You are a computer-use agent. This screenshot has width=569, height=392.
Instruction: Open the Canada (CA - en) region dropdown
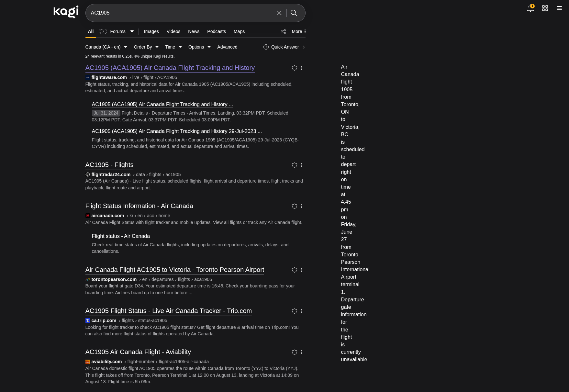click(106, 47)
